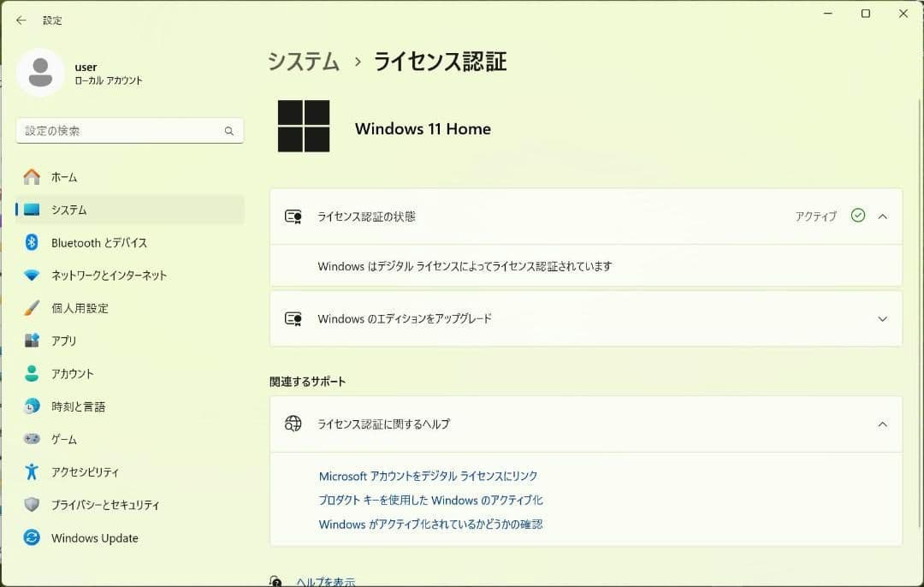924x587 pixels.
Task: Open the アプリ category
Action: (x=130, y=341)
